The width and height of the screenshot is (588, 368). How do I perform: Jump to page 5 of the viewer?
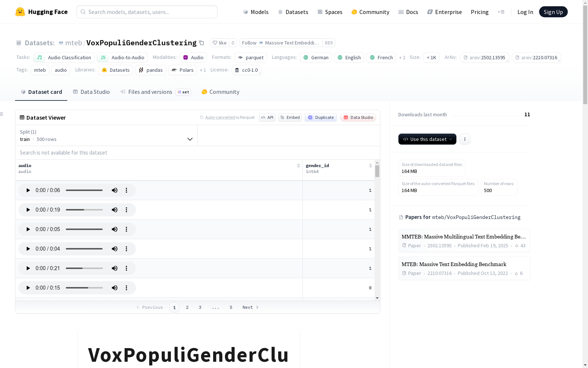(x=231, y=307)
